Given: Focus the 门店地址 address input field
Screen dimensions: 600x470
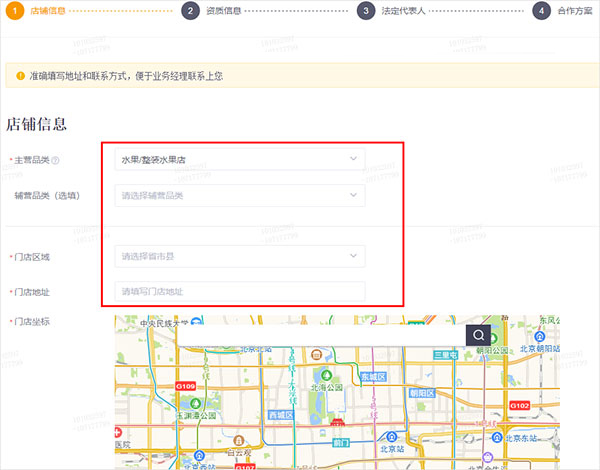Looking at the screenshot, I should (239, 291).
